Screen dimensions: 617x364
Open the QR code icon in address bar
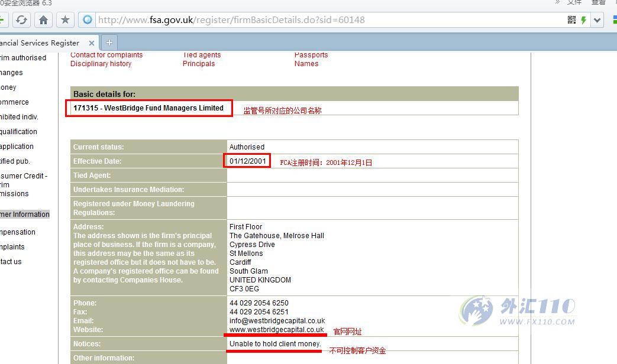[x=572, y=19]
